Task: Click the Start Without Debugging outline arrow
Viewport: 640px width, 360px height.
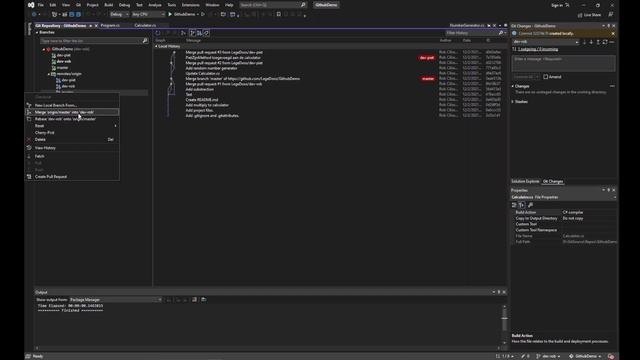Action: (x=203, y=14)
